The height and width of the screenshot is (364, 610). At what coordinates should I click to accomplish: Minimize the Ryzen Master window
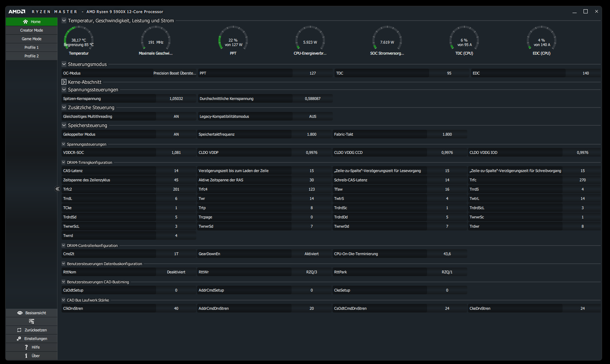coord(575,12)
